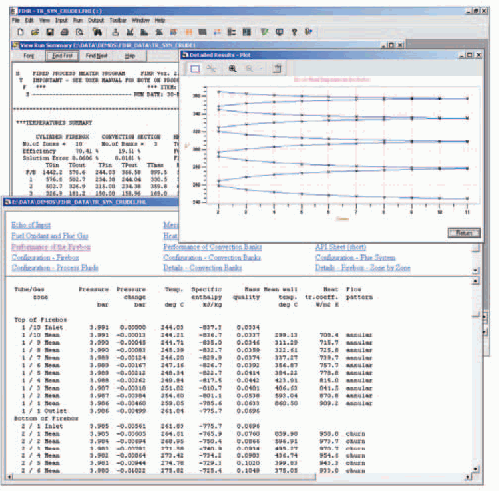Click the Find First button
The image size is (499, 491).
[x=62, y=56]
